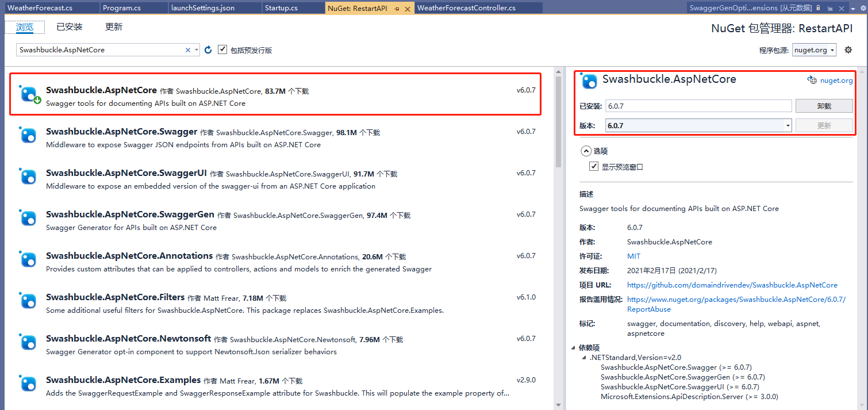Select the Swashbuckle.AspNetCore.Filters package name

click(x=115, y=297)
